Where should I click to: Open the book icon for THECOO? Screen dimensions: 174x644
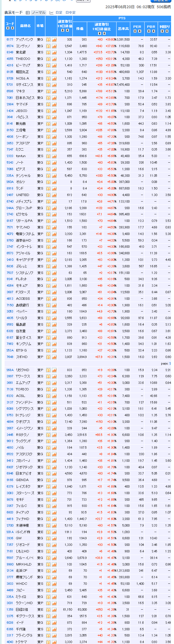[x=48, y=59]
